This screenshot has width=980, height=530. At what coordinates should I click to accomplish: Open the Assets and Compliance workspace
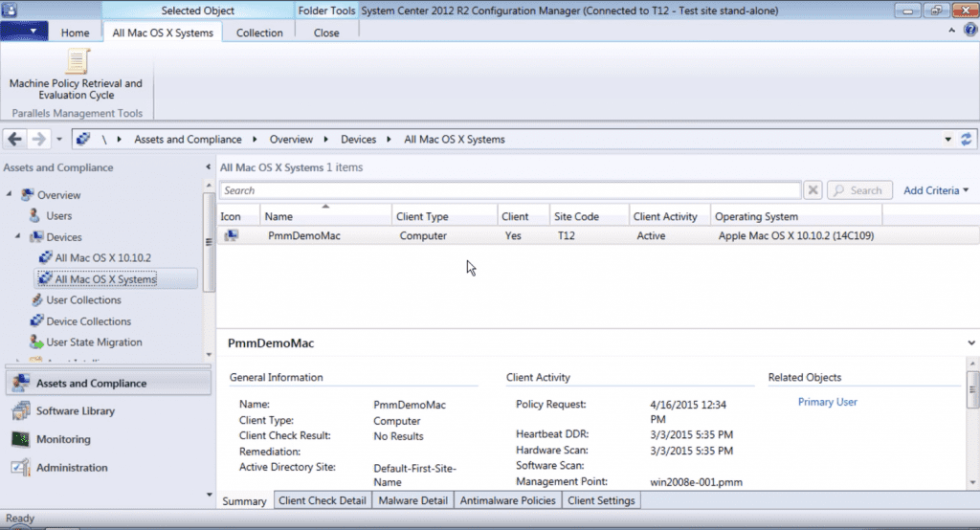[x=109, y=383]
